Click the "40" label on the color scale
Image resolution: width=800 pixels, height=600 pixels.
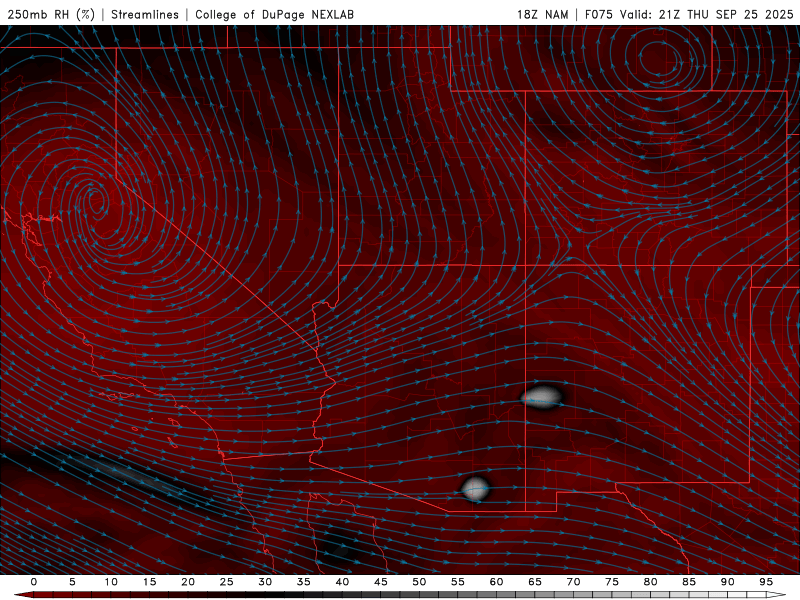click(342, 582)
